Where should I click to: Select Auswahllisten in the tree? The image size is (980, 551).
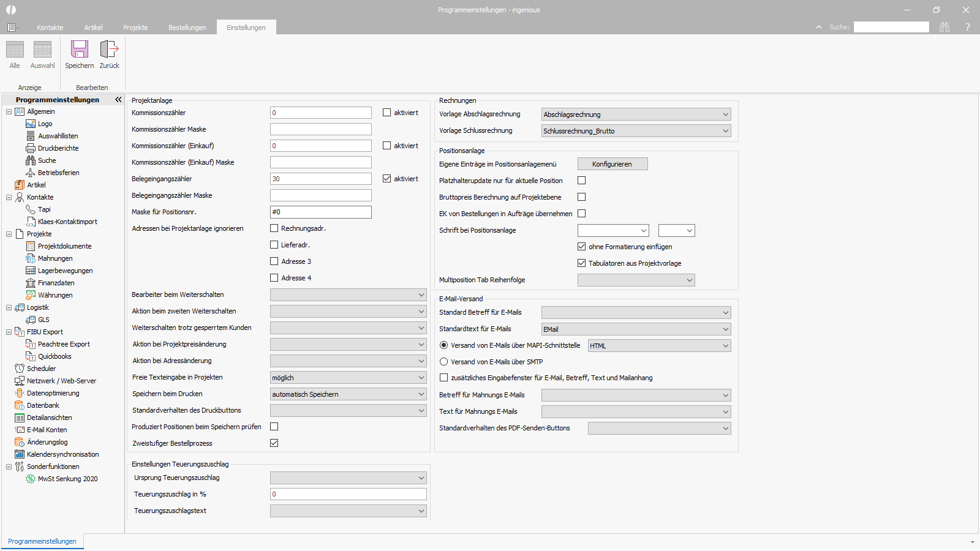pyautogui.click(x=58, y=136)
